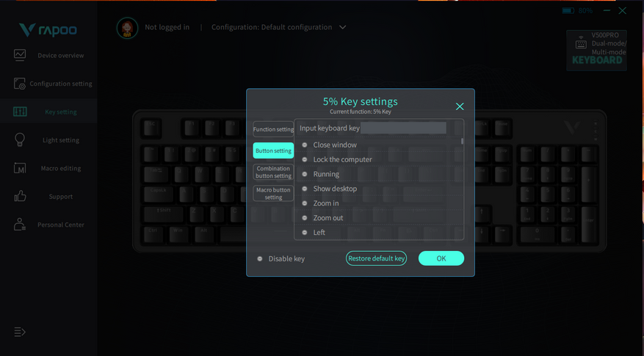The image size is (644, 356).
Task: Open Personal Center user icon
Action: (x=19, y=225)
